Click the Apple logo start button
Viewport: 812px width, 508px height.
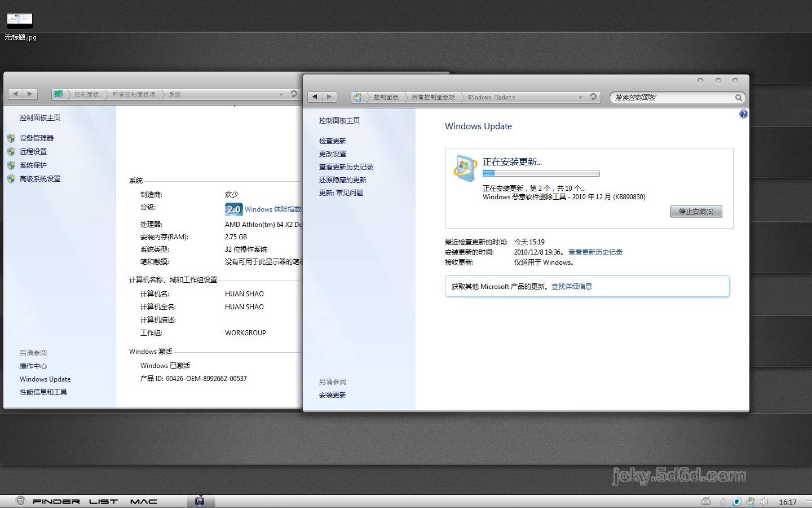coord(21,501)
